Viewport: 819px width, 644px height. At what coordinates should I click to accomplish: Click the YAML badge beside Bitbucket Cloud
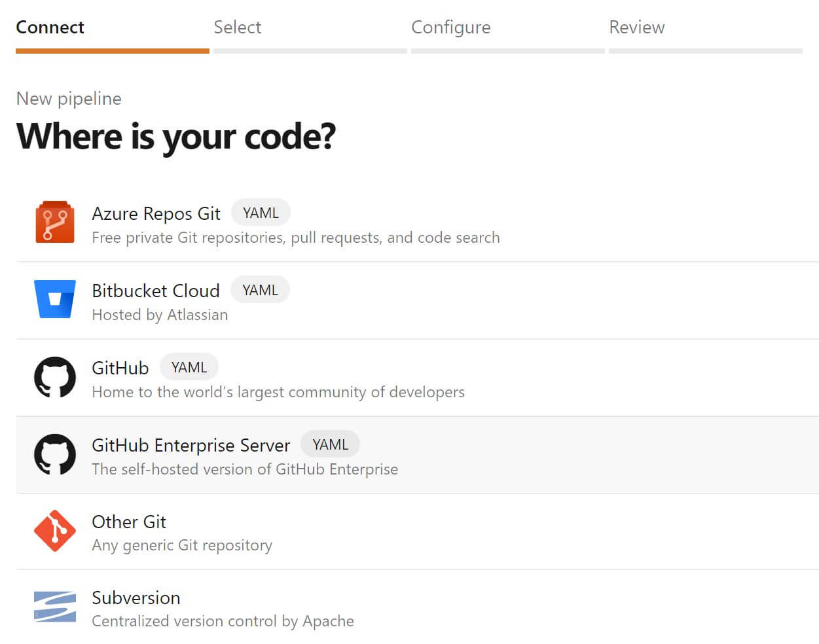pos(260,290)
